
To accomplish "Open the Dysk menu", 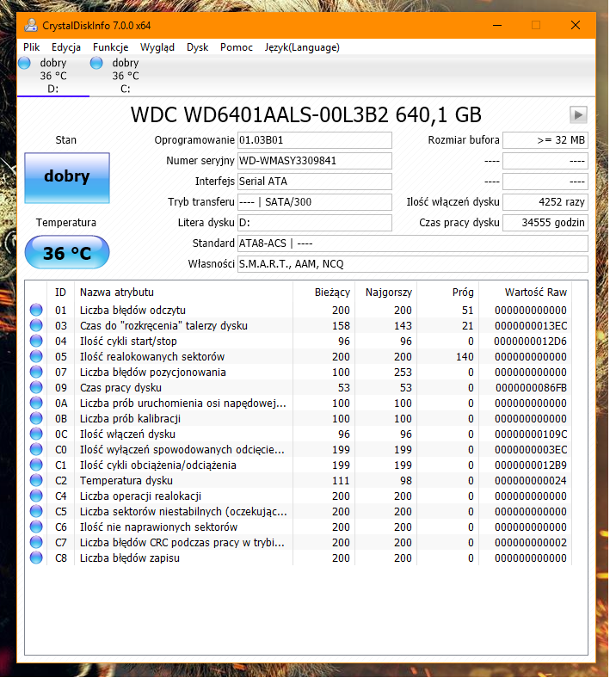I will pos(197,47).
